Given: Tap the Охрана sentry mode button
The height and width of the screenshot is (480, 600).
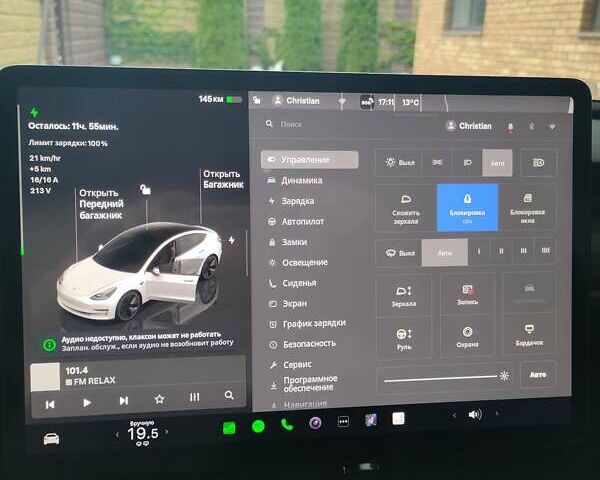Looking at the screenshot, I should coord(466,336).
